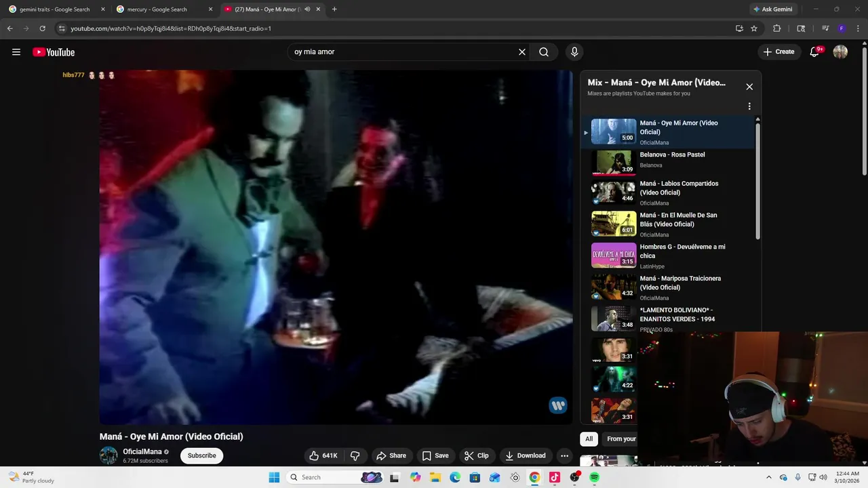Bookmark this page with the star
Image resolution: width=868 pixels, height=488 pixels.
[x=754, y=28]
